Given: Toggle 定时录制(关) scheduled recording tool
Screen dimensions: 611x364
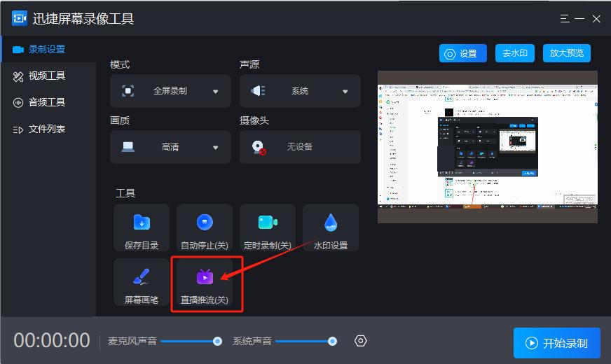Looking at the screenshot, I should pyautogui.click(x=268, y=228).
